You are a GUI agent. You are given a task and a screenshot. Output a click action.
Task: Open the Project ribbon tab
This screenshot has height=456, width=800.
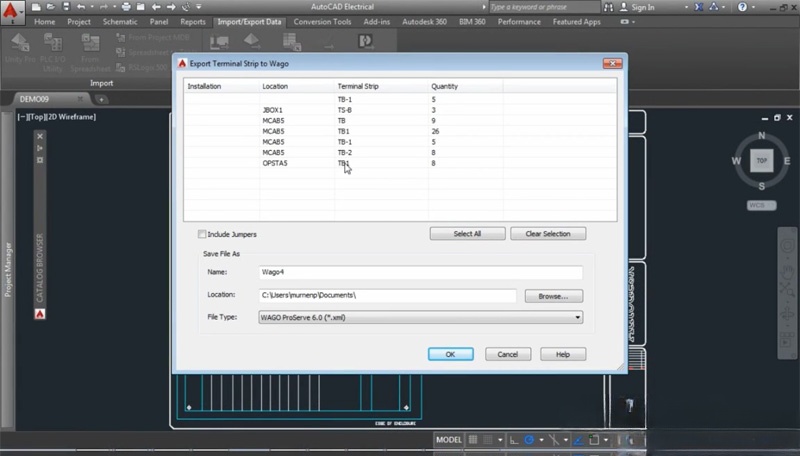pos(79,22)
